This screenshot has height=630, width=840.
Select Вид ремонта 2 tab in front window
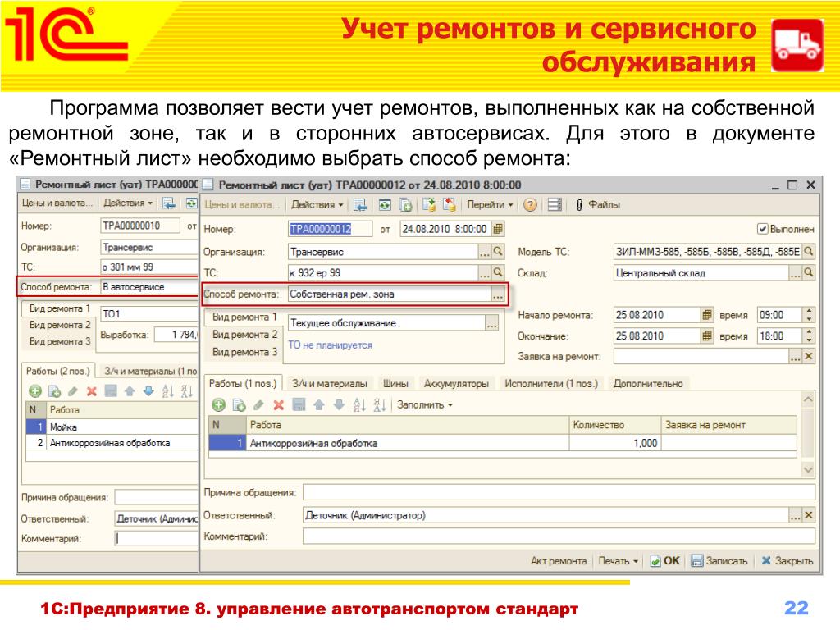pos(244,335)
